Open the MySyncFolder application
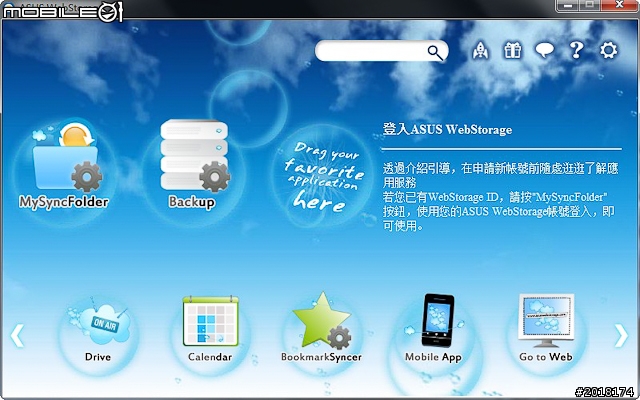 coord(64,163)
